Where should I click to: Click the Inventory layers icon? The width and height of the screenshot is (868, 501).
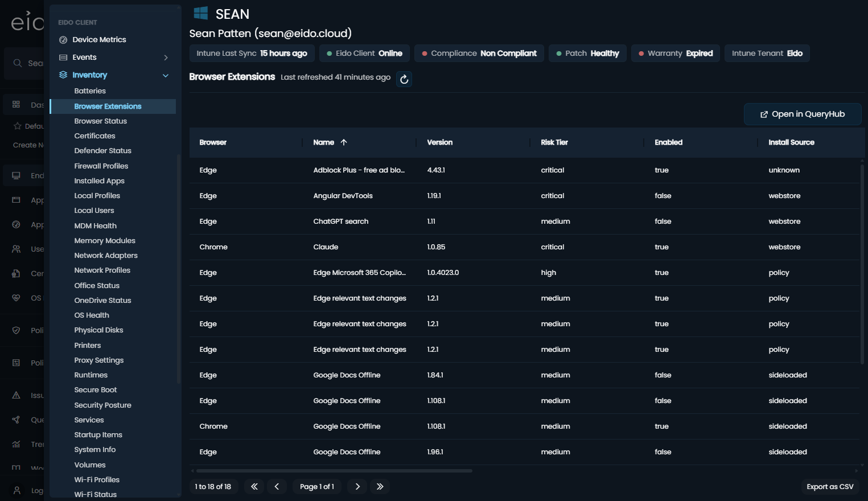coord(63,75)
